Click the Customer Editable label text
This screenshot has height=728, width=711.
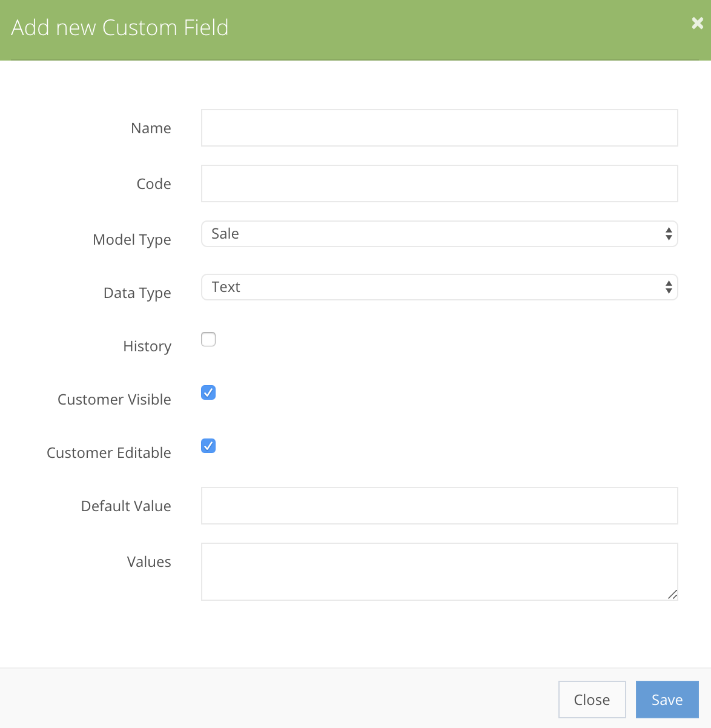pos(108,452)
